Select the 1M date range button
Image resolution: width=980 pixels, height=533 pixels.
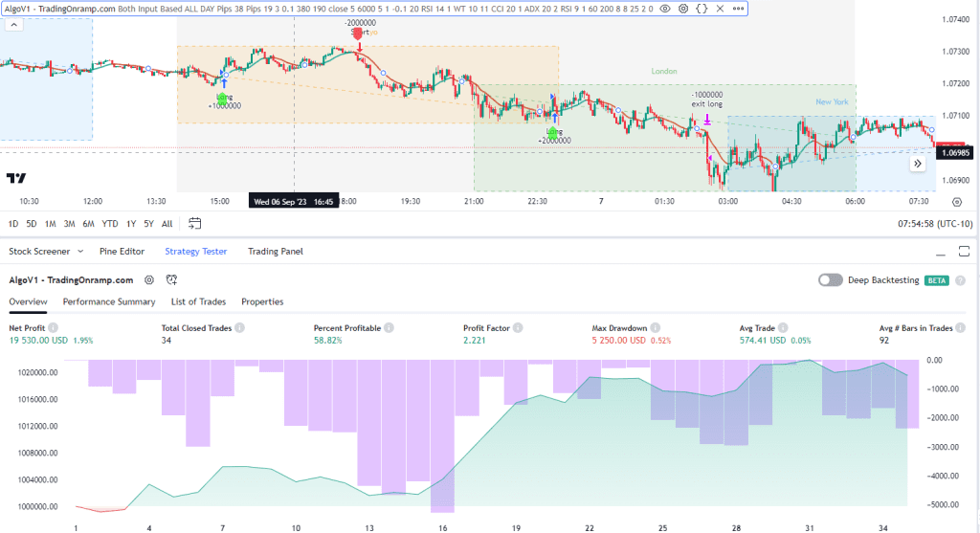[x=50, y=224]
